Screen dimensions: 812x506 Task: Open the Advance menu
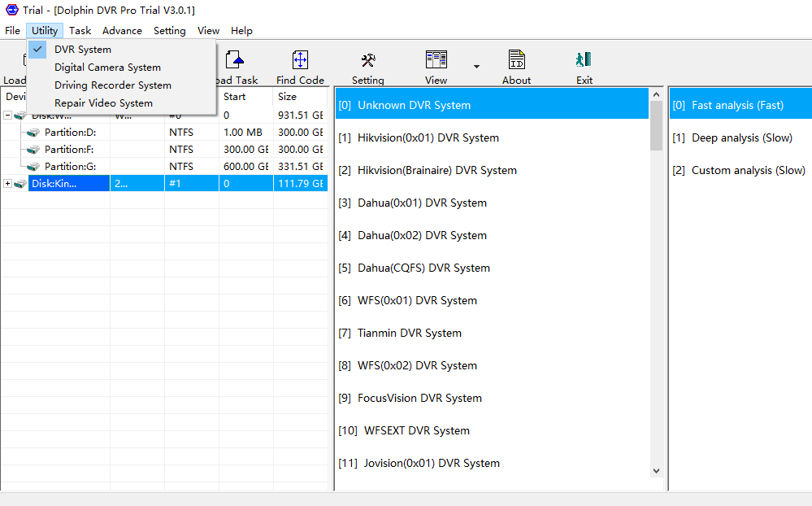point(122,31)
